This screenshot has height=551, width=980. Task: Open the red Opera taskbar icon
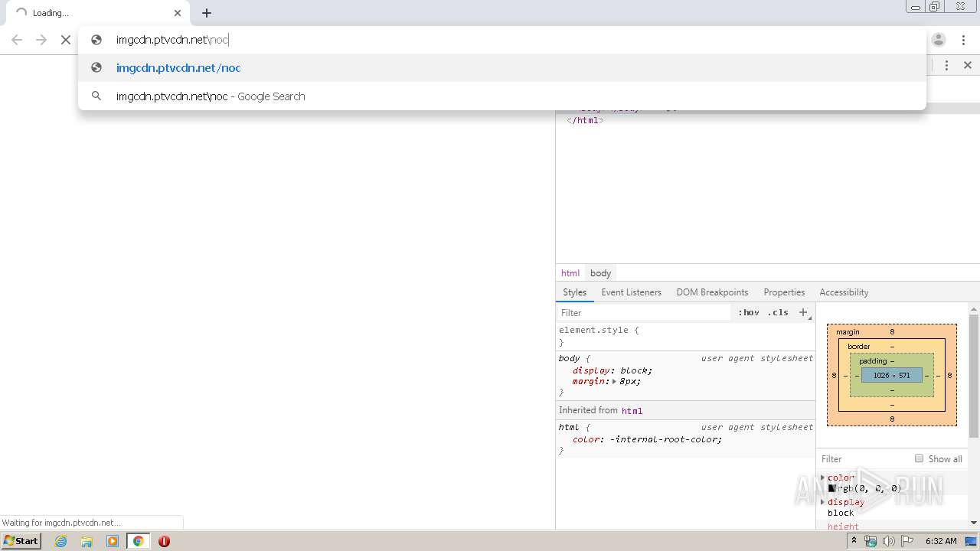[x=164, y=541]
